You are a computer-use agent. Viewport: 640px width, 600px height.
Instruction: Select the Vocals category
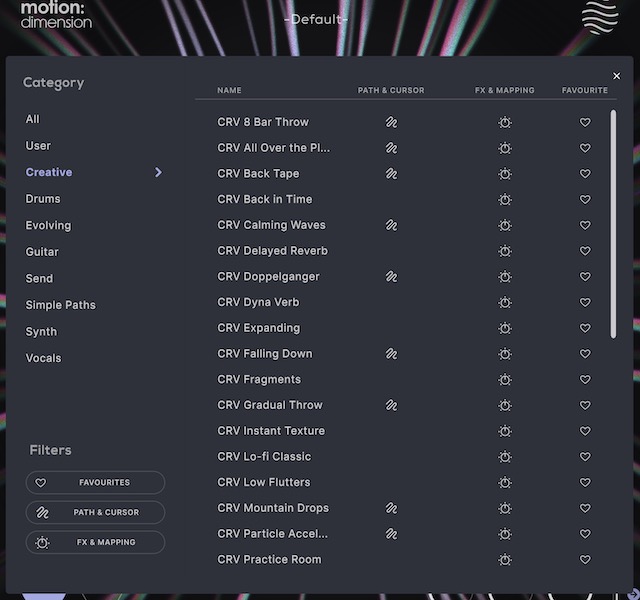pyautogui.click(x=43, y=358)
